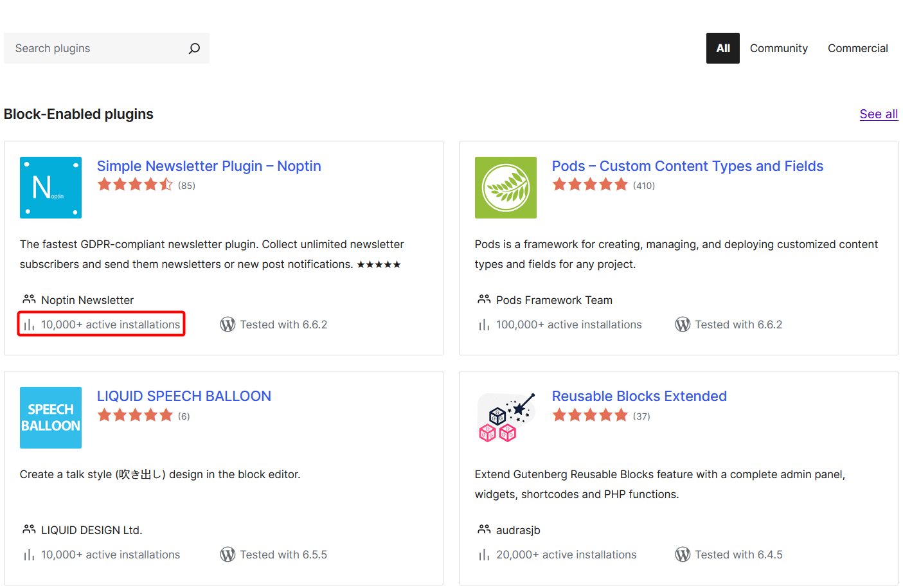Focus the Search plugins field
The height and width of the screenshot is (588, 903).
click(107, 48)
